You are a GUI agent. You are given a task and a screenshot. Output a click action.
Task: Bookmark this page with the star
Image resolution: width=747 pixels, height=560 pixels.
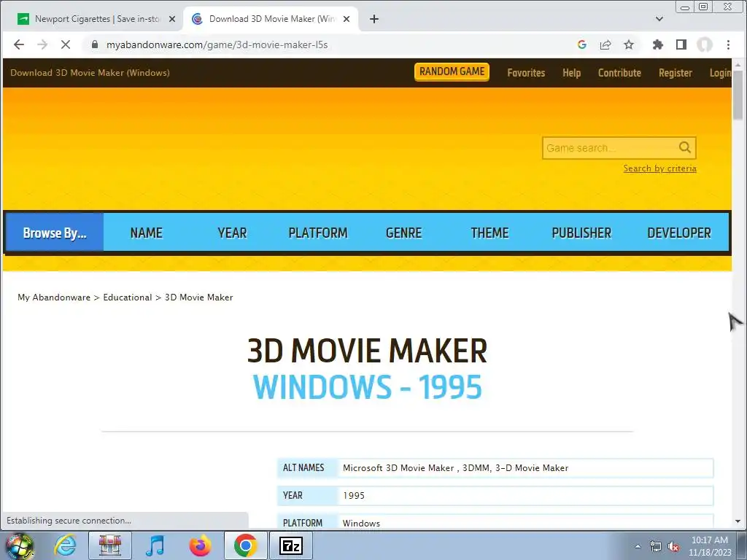click(x=629, y=44)
